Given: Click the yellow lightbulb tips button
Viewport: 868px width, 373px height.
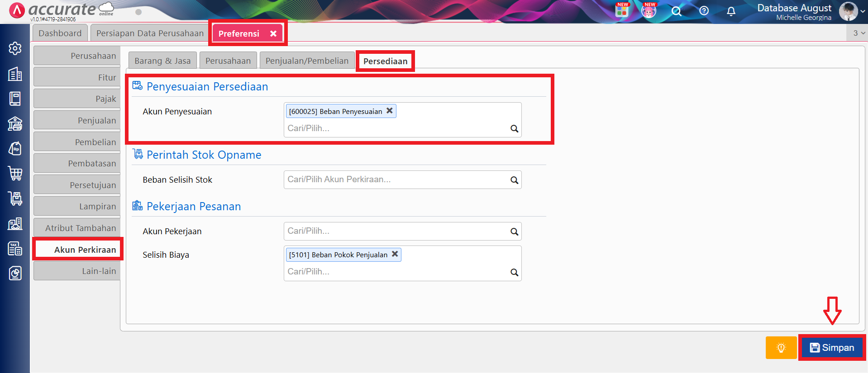Looking at the screenshot, I should (781, 348).
